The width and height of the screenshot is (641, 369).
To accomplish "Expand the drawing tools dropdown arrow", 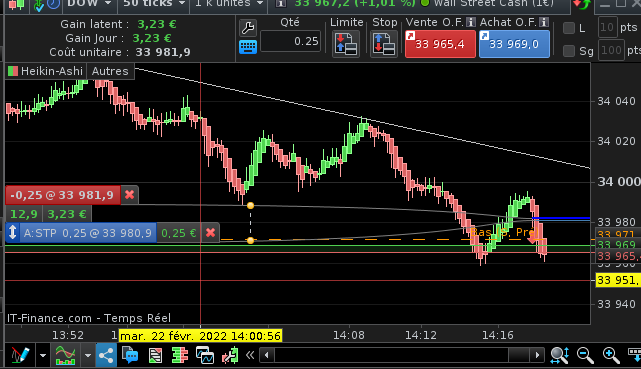I will [43, 356].
